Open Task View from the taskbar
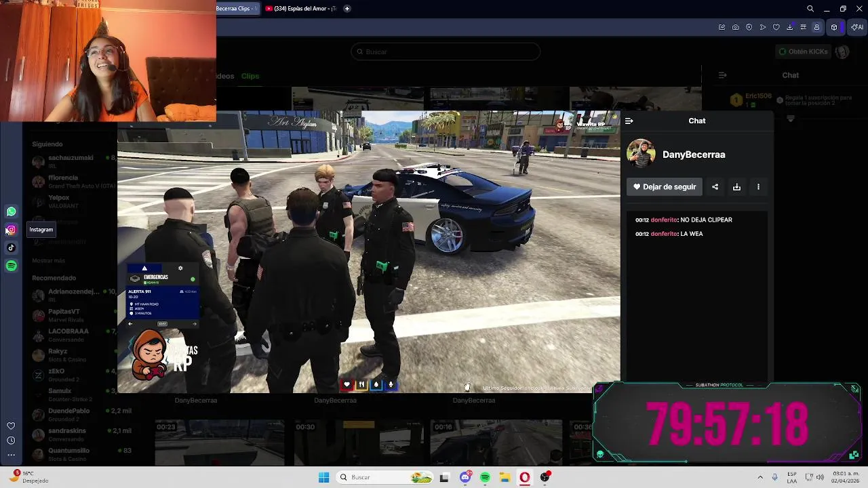This screenshot has width=868, height=488. point(444,477)
